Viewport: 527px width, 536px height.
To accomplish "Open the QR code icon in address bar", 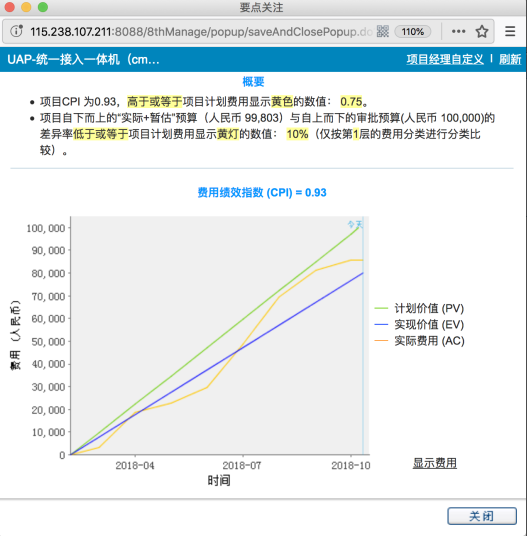I will click(x=382, y=31).
